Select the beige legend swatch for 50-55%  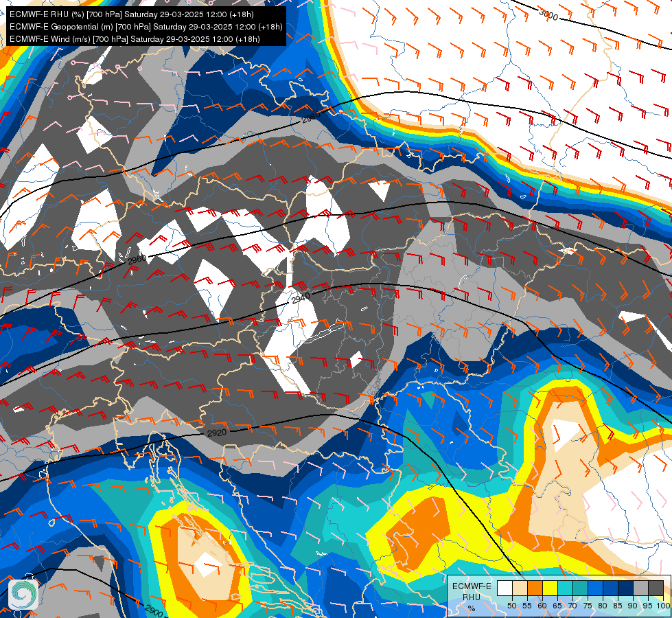520,588
